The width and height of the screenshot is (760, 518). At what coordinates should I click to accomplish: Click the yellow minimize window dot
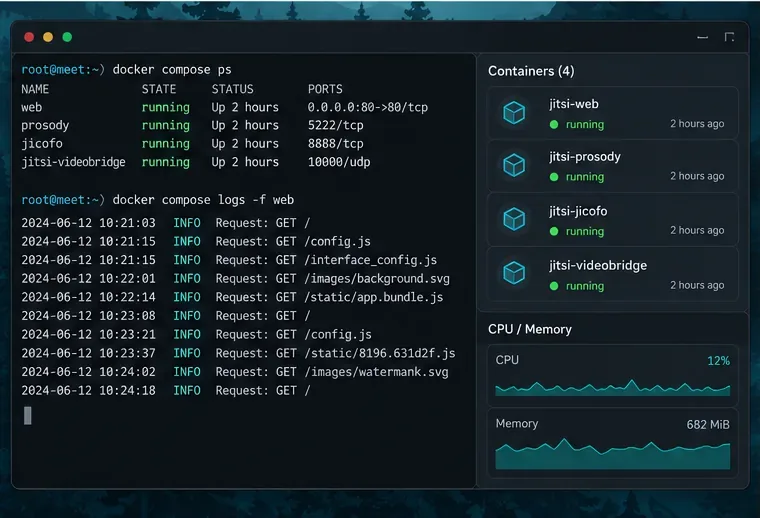click(48, 37)
